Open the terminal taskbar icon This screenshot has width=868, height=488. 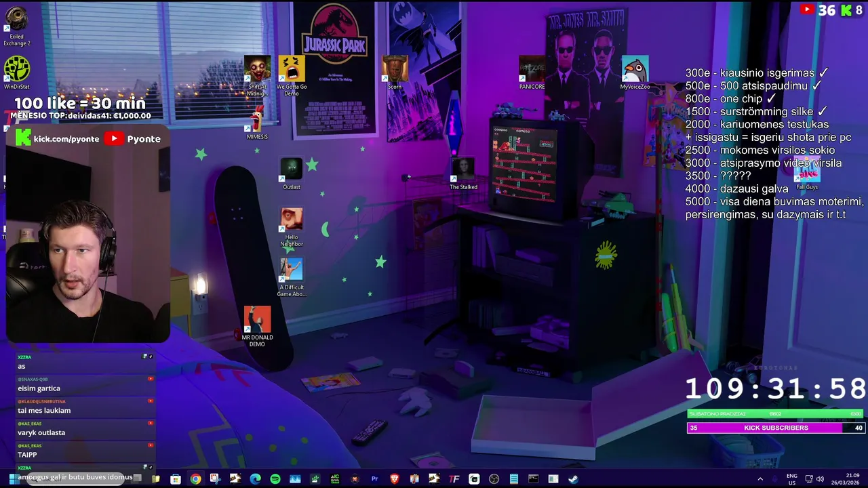(534, 479)
